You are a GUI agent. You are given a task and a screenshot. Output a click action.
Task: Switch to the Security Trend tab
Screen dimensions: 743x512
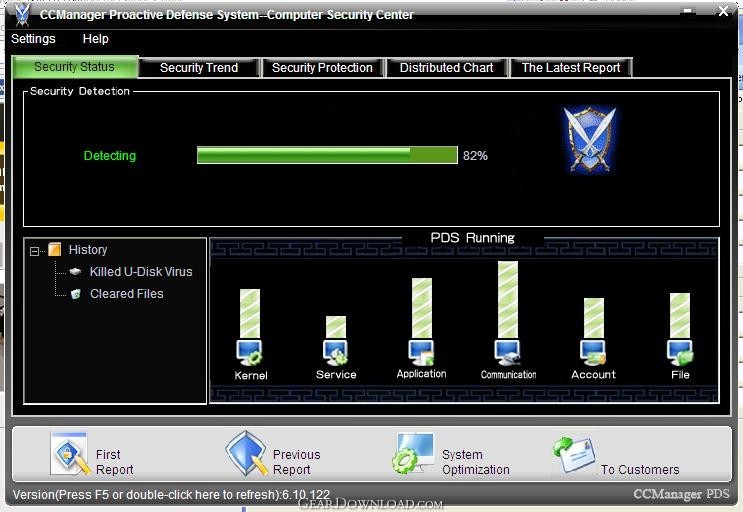(199, 68)
